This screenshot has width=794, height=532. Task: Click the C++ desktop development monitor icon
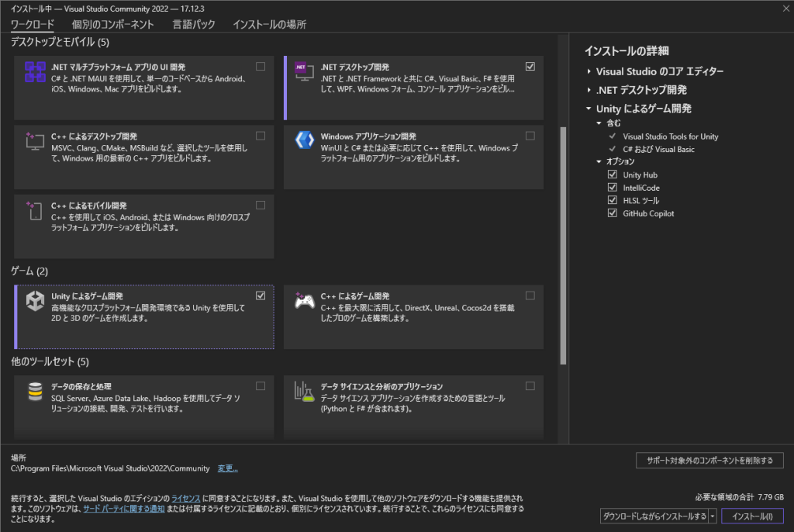point(34,140)
